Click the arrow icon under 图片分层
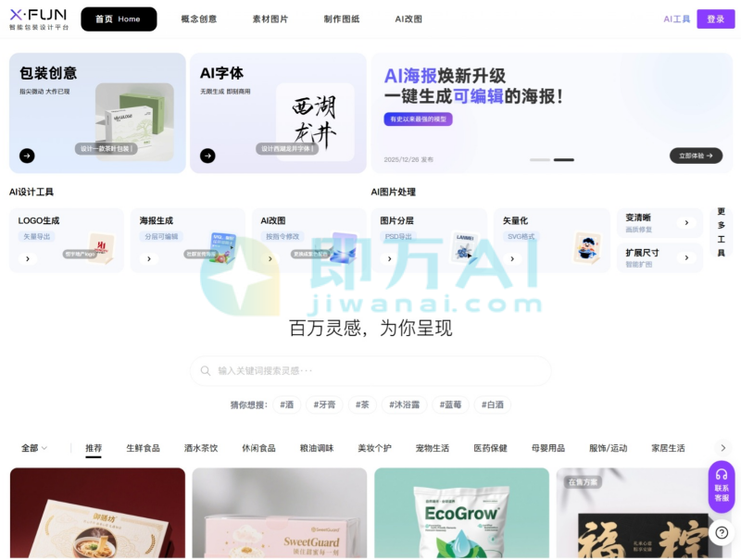This screenshot has width=741, height=560. click(389, 259)
